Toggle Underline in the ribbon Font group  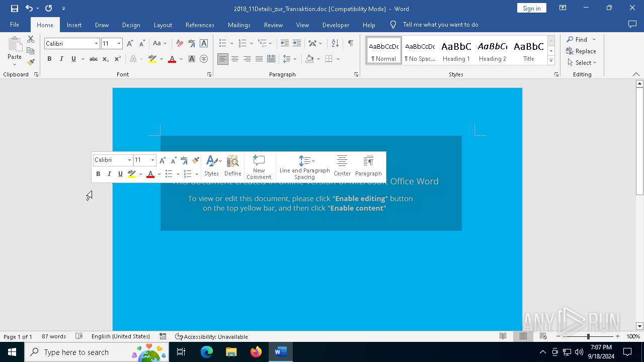[73, 59]
